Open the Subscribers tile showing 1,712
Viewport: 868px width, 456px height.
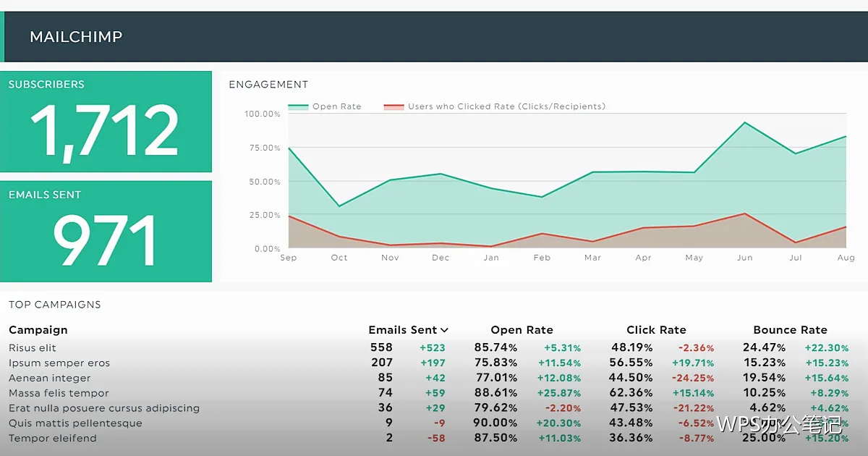click(x=106, y=122)
